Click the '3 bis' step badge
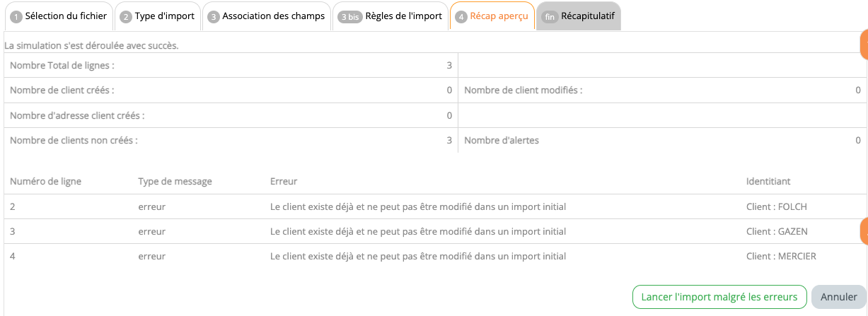The height and width of the screenshot is (316, 868). [x=349, y=16]
